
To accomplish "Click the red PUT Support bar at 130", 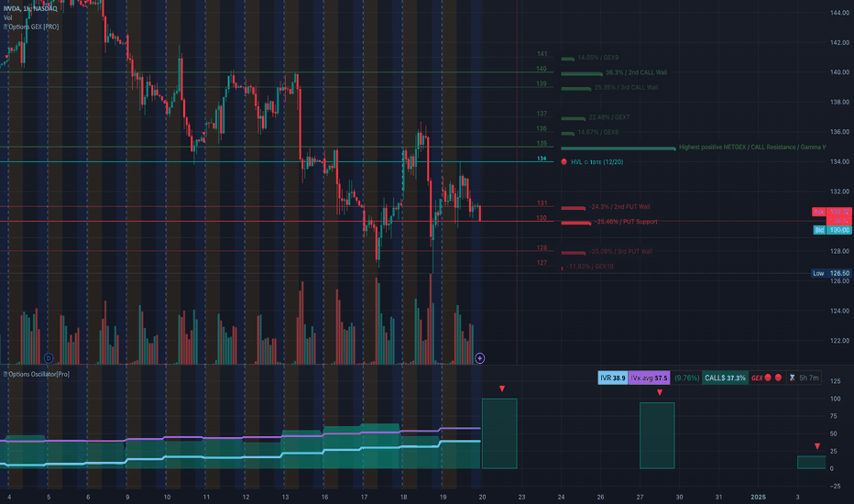I will [575, 223].
